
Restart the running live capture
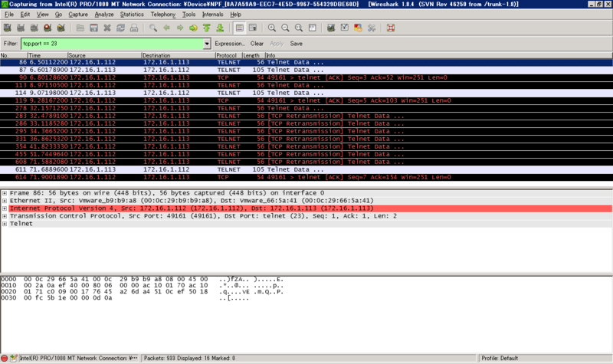tap(61, 28)
